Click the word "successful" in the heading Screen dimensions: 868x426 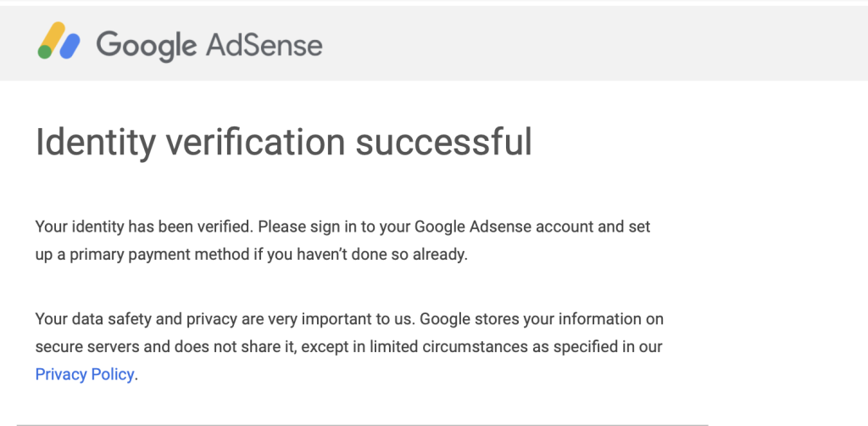pyautogui.click(x=443, y=142)
